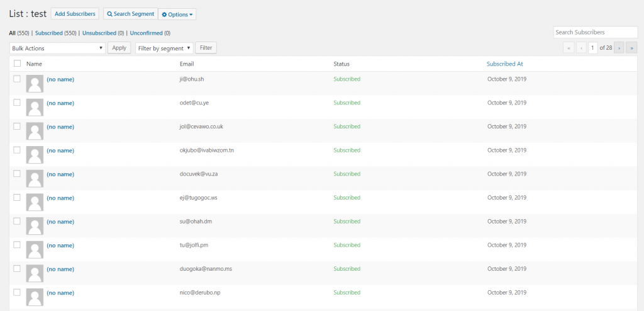Click avatar icon for duogoka@nanmo.ms

pos(35,274)
